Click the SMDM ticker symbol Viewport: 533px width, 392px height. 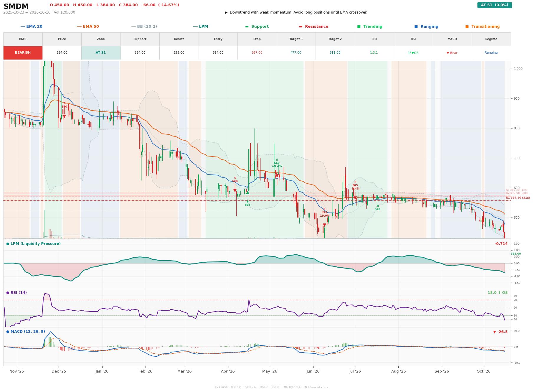point(16,6)
